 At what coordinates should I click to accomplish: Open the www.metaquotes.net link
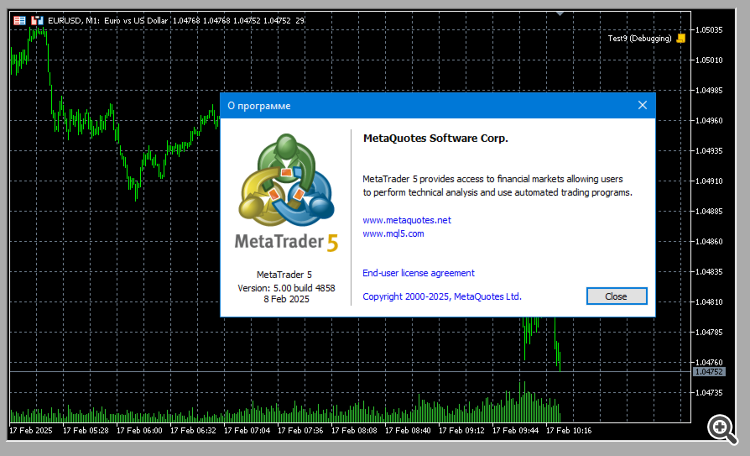click(x=407, y=220)
